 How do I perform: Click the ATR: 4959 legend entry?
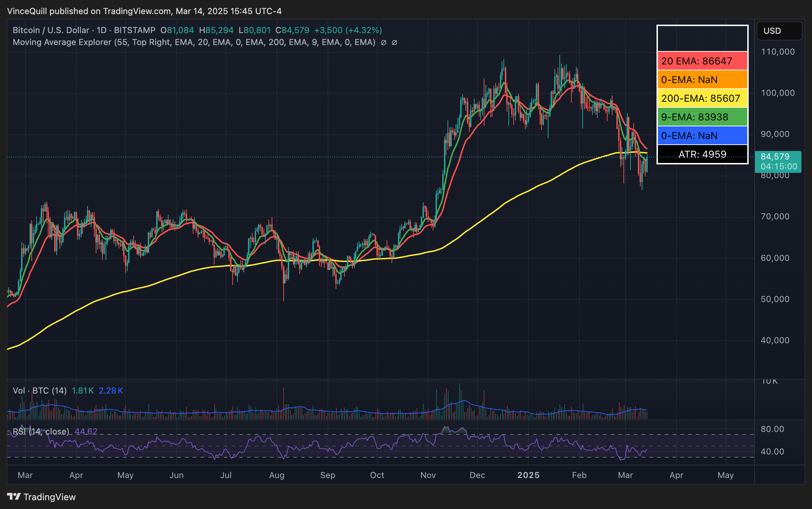702,154
